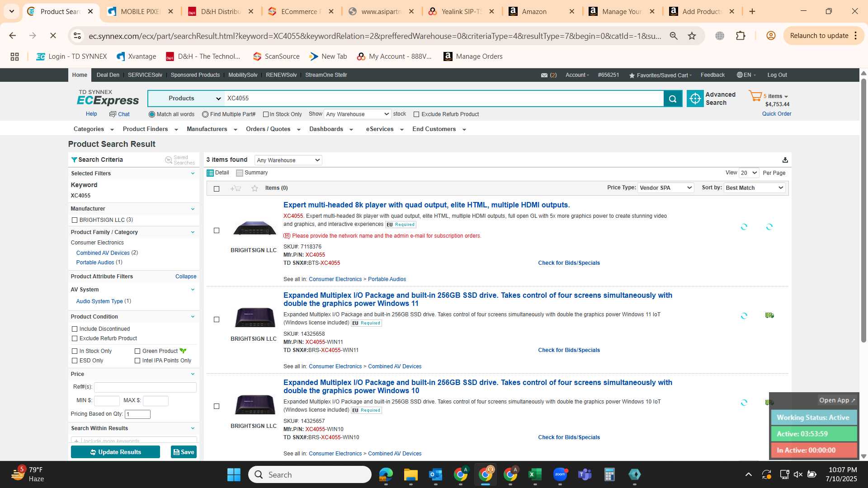Click Saved Searches icon
Image resolution: width=868 pixels, height=488 pixels.
(169, 160)
